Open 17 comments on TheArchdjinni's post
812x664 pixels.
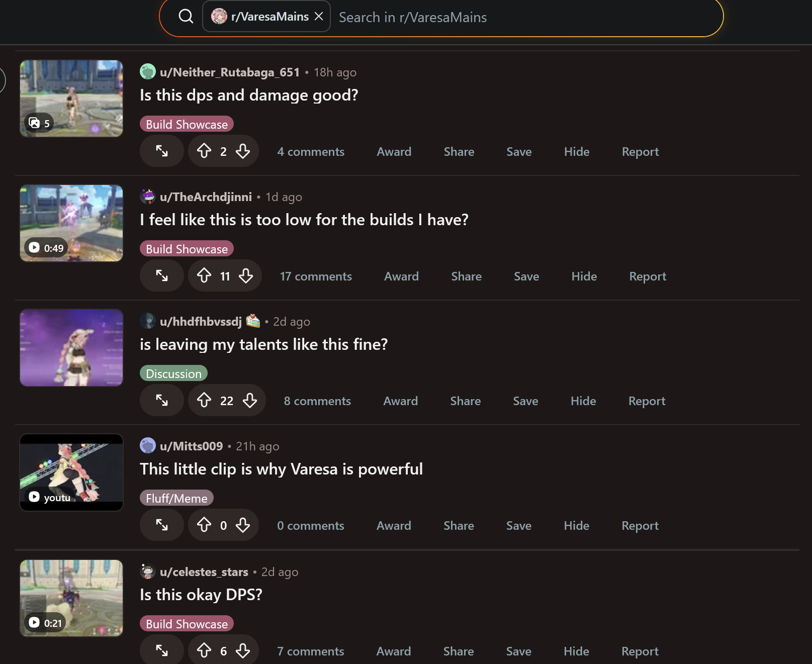click(x=316, y=276)
